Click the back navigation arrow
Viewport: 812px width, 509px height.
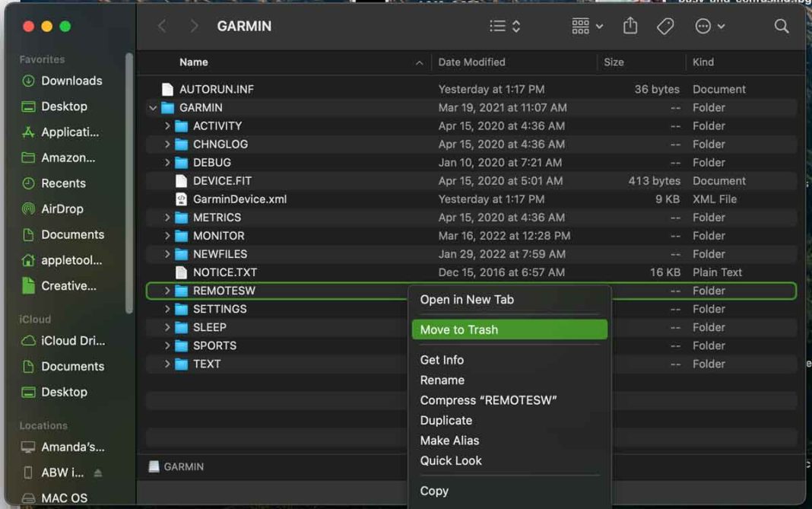coord(162,25)
